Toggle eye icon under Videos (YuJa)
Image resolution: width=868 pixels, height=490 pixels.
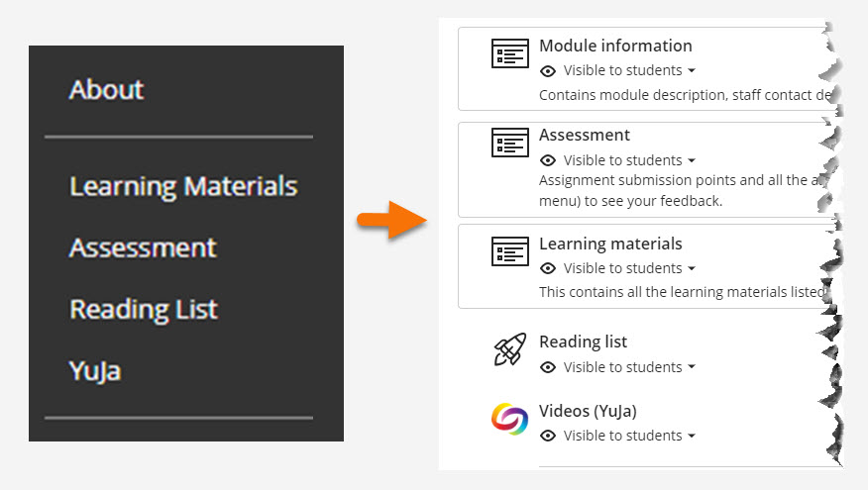click(548, 436)
